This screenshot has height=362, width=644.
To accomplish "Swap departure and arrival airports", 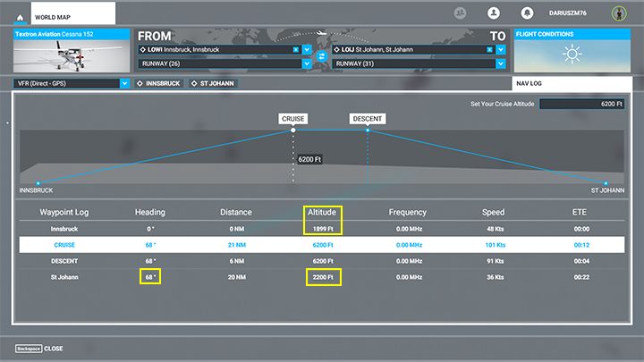I will pos(321,56).
